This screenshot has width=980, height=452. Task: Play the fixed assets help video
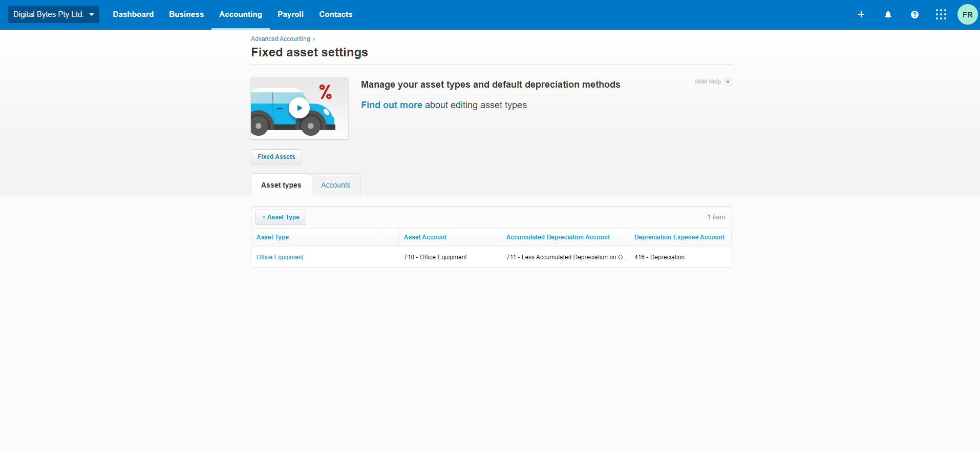tap(299, 108)
